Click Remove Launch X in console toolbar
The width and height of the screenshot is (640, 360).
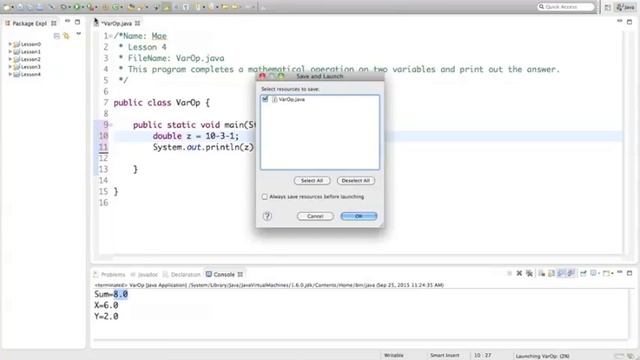pyautogui.click(x=519, y=273)
